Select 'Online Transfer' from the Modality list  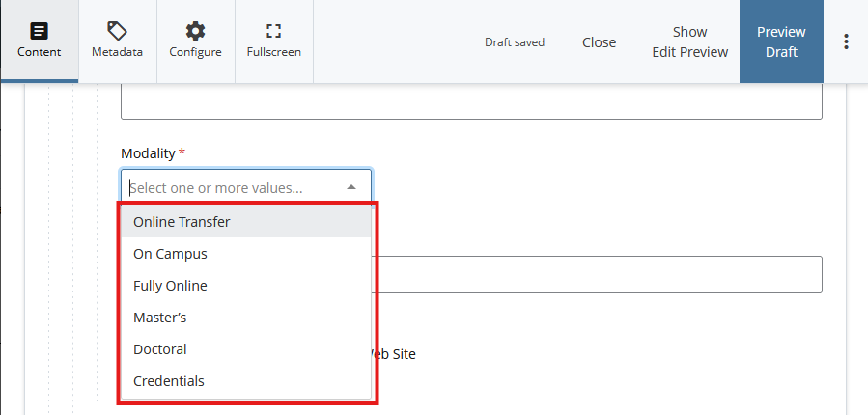pos(182,222)
